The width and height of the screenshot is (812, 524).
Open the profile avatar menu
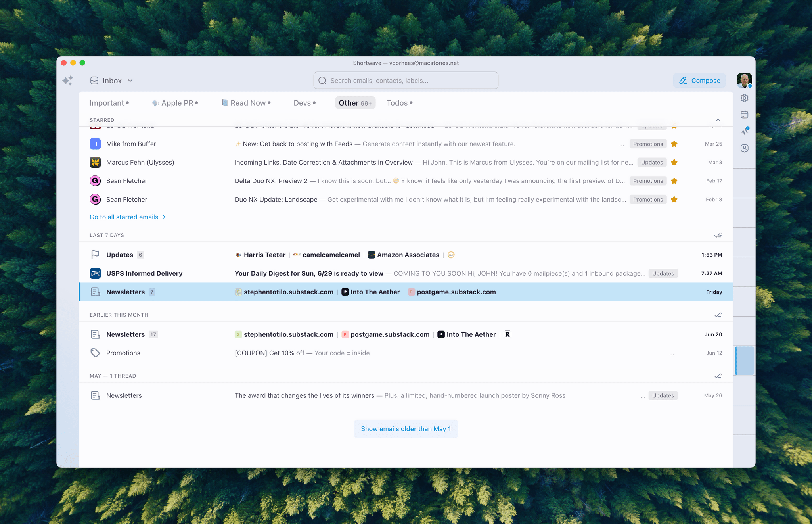point(744,81)
